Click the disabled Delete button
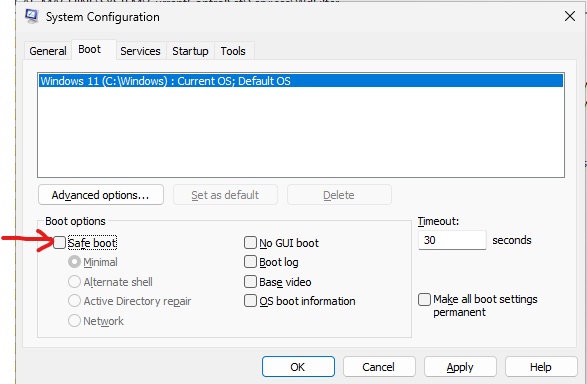The image size is (587, 384). point(339,195)
